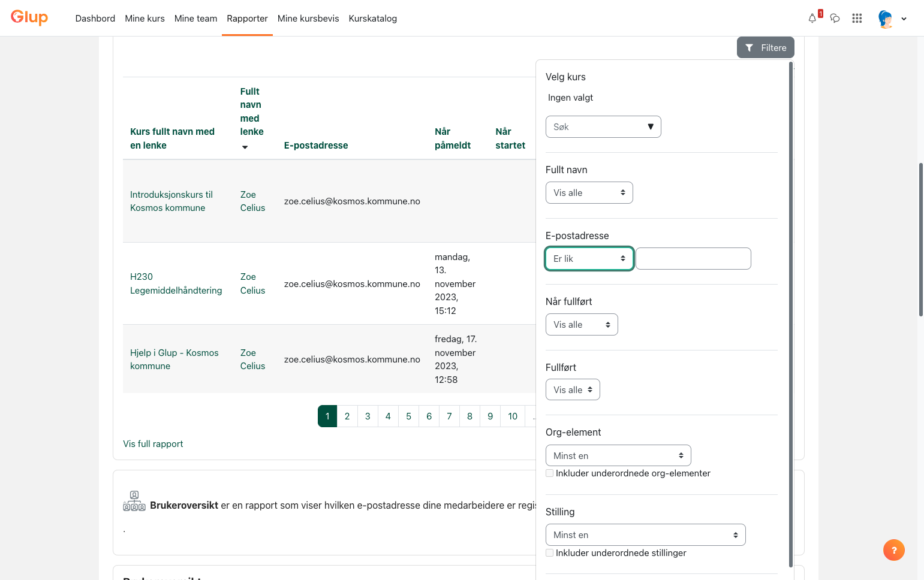Open Mine kursbevis tab
Viewport: 924px width, 580px height.
308,19
